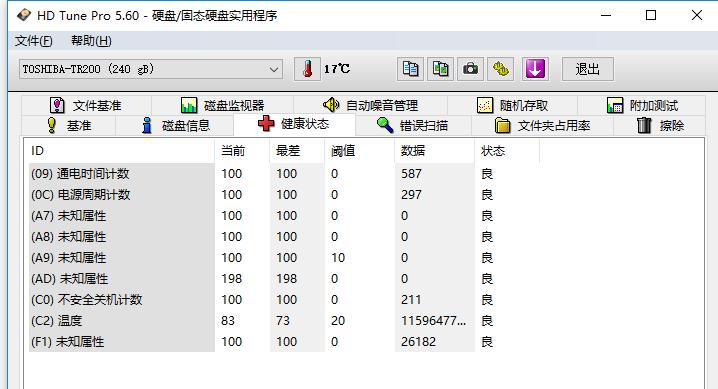The height and width of the screenshot is (389, 718).
Task: Expand the TOSHIBA-TR200 drive dropdown
Action: pyautogui.click(x=274, y=70)
